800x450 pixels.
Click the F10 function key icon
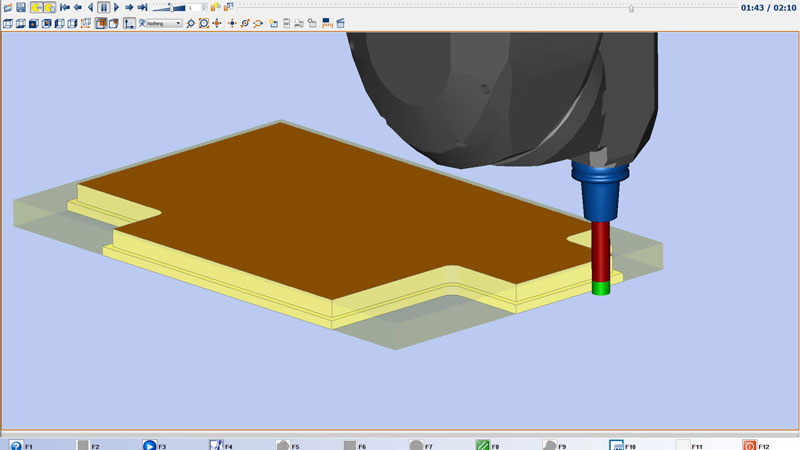pyautogui.click(x=617, y=445)
